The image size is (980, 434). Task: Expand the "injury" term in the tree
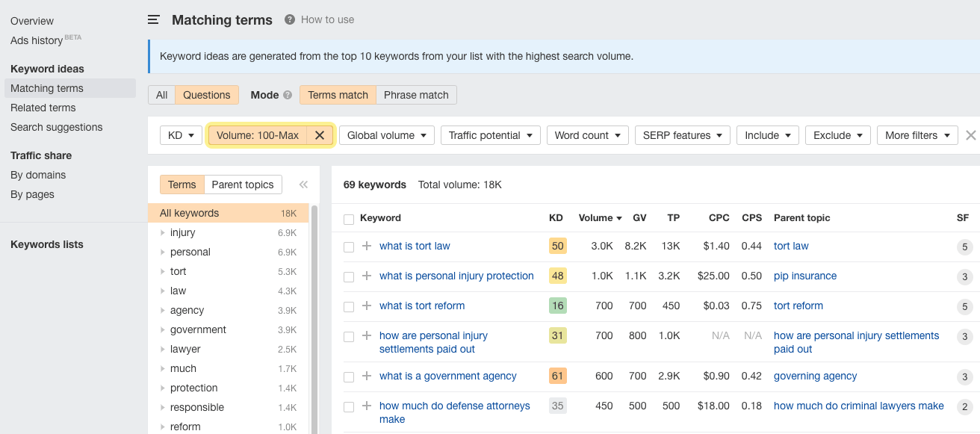click(x=162, y=232)
